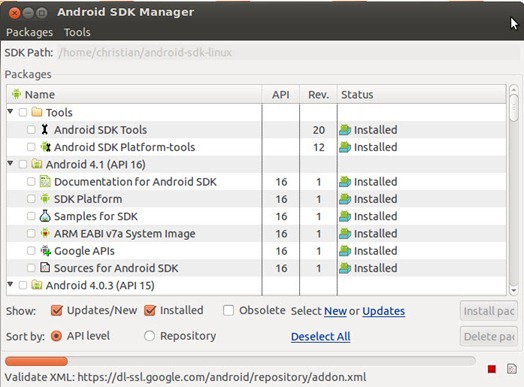
Task: Click the ARM EABI v7a System Image icon
Action: coord(45,233)
